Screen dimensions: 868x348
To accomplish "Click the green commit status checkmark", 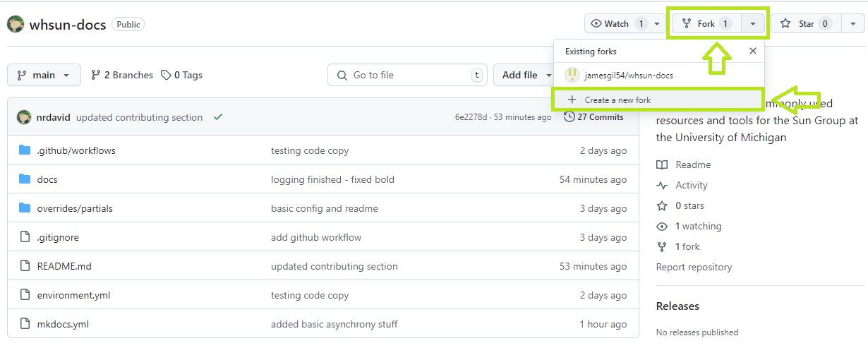I will pyautogui.click(x=218, y=117).
